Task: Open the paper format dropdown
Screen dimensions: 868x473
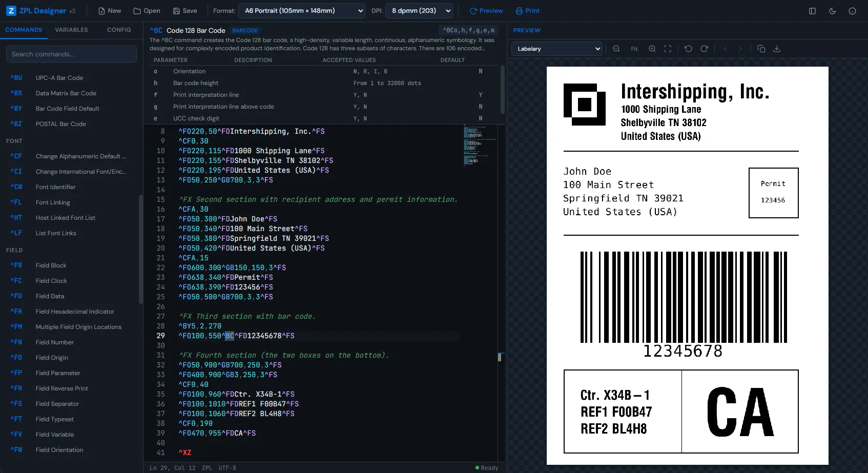Action: pyautogui.click(x=302, y=11)
